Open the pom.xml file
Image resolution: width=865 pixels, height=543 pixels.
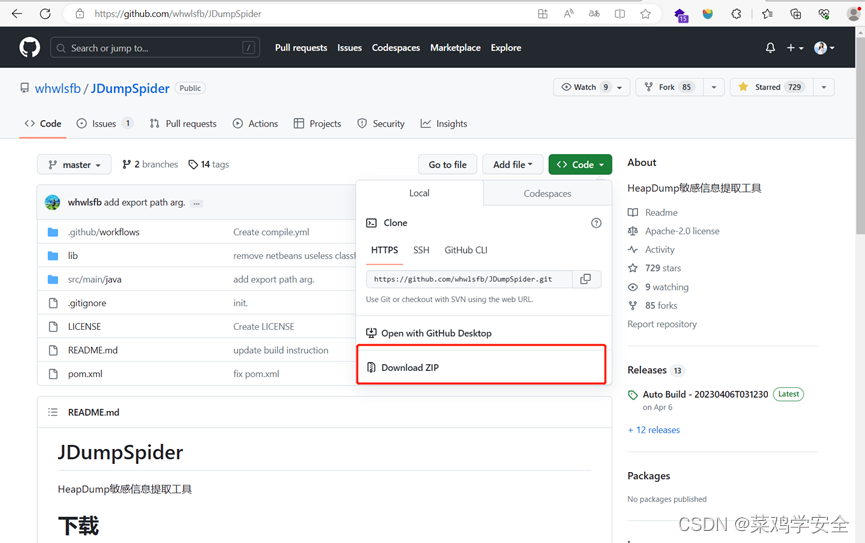85,374
